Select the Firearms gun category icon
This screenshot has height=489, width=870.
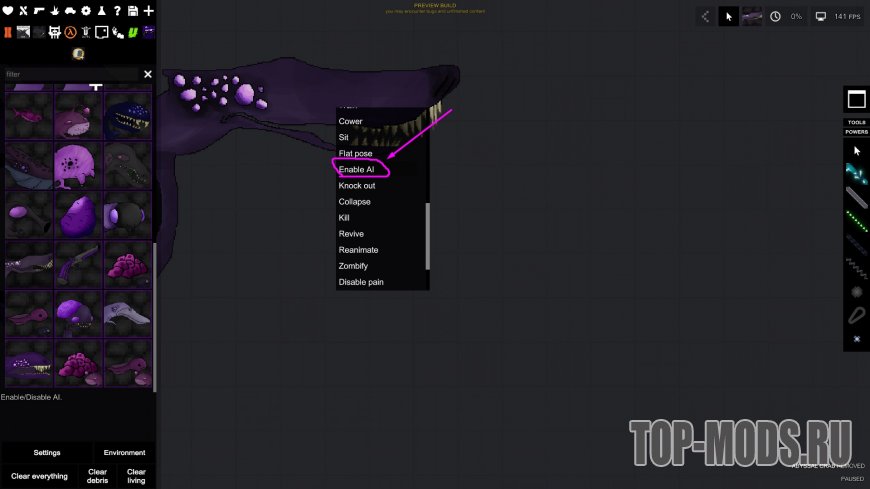pos(38,11)
